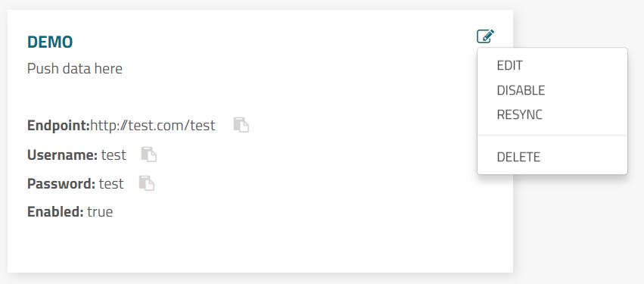Viewport: 644px width, 284px height.
Task: Click the Enabled value 'true'
Action: (x=100, y=212)
